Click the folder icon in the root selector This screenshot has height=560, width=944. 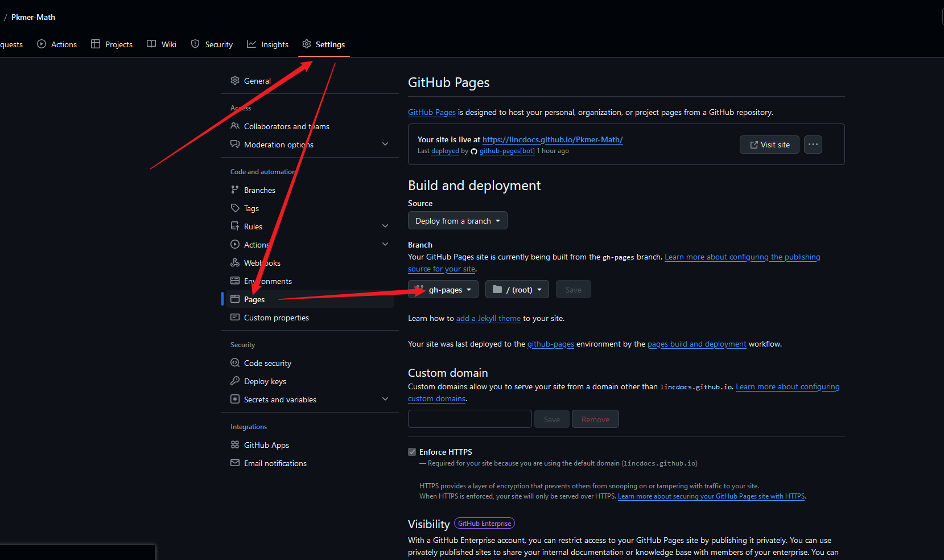tap(497, 289)
